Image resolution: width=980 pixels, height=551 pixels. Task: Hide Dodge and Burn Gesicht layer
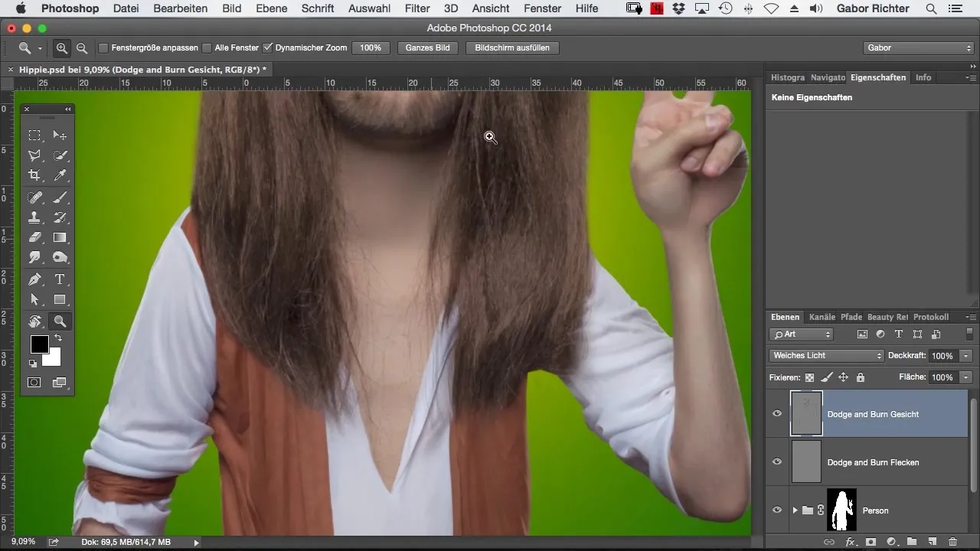click(777, 414)
